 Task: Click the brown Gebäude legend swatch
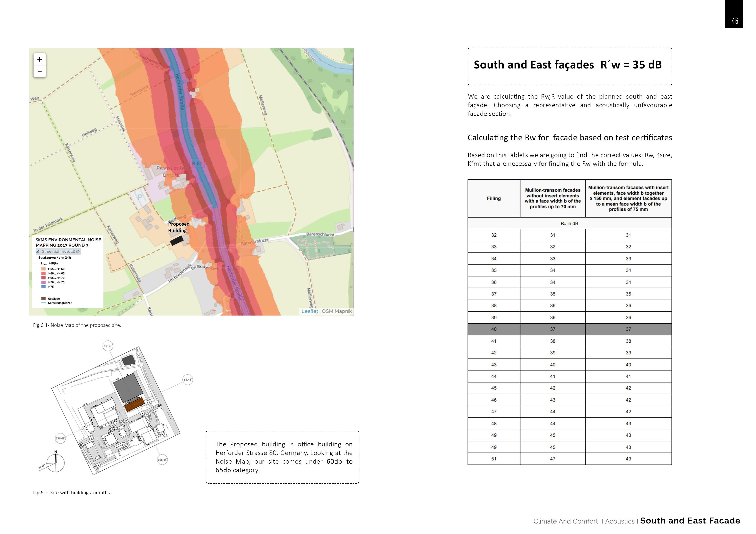tap(44, 299)
